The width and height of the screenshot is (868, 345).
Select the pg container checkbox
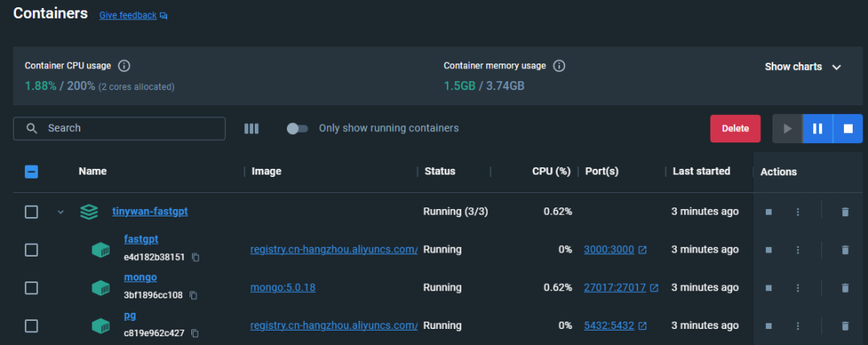[31, 326]
